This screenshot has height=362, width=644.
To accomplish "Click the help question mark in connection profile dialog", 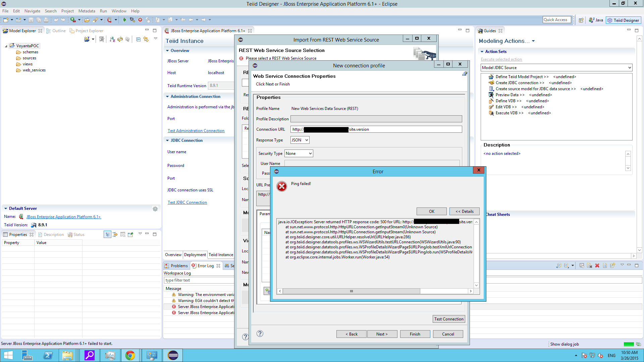I will pyautogui.click(x=260, y=334).
